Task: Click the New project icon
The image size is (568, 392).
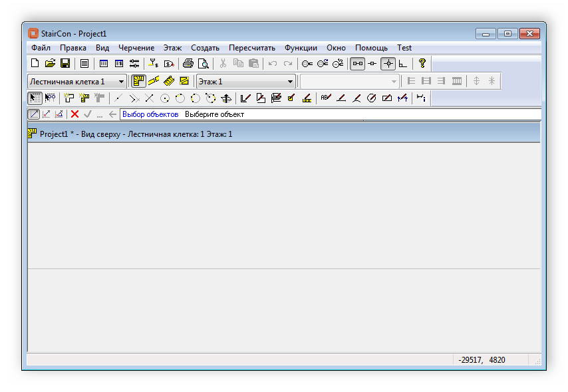Action: pyautogui.click(x=35, y=64)
